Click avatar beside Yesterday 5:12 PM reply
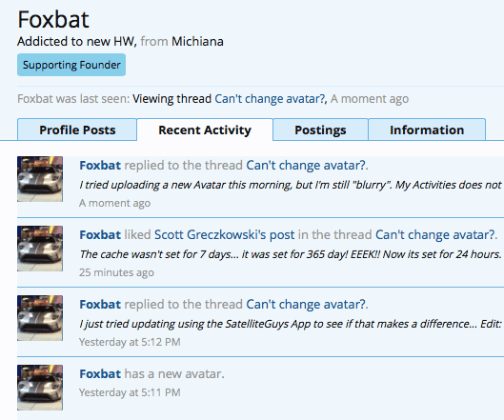The image size is (504, 420). [x=40, y=318]
